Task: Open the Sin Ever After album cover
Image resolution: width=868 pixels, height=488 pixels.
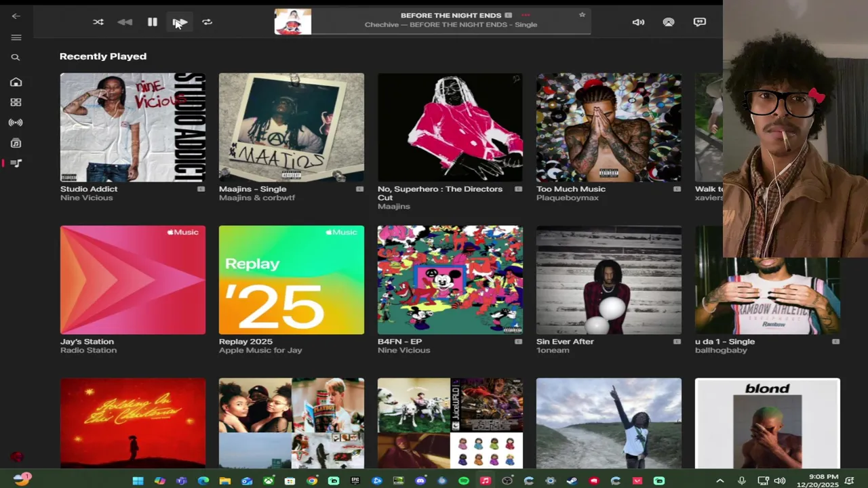Action: tap(609, 280)
